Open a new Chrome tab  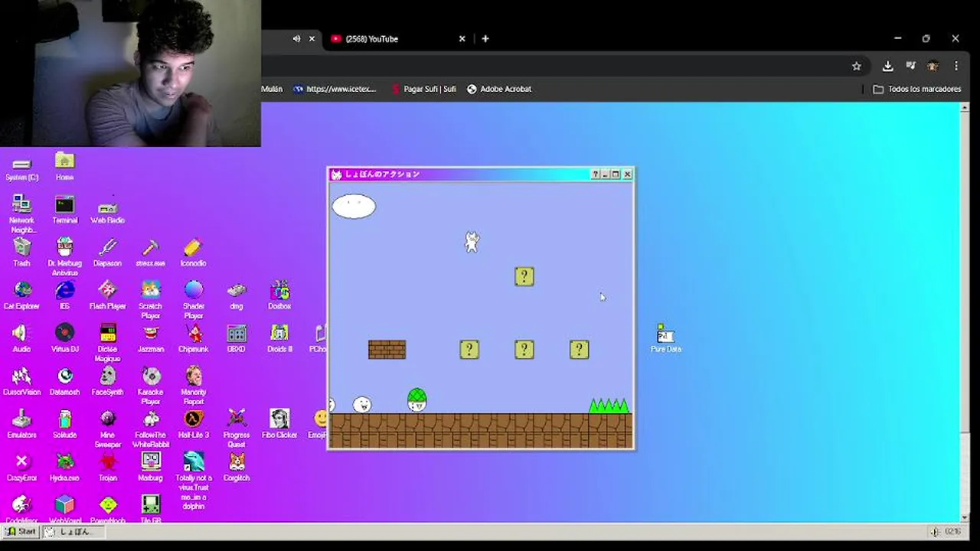pos(485,38)
